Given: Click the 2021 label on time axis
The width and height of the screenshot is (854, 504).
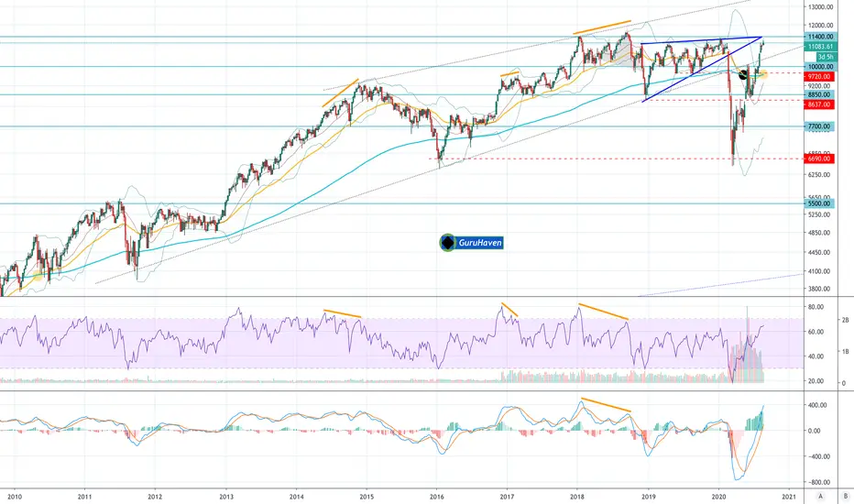Looking at the screenshot, I should pos(789,497).
